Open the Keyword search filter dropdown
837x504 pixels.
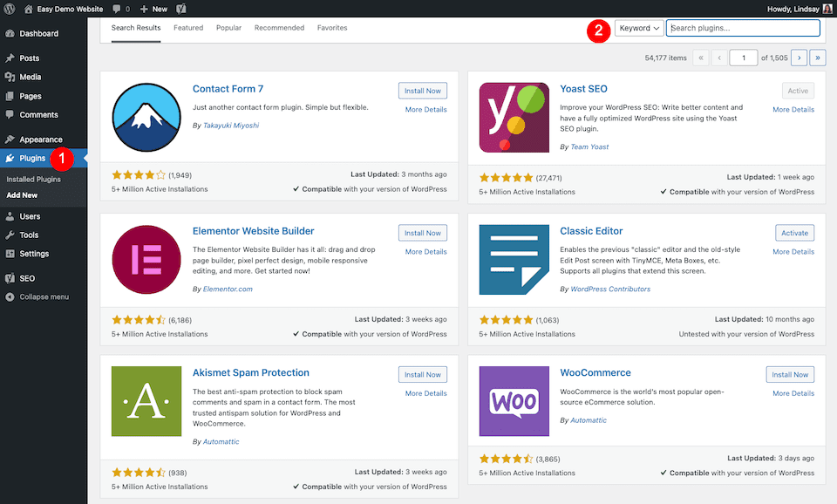click(x=637, y=27)
